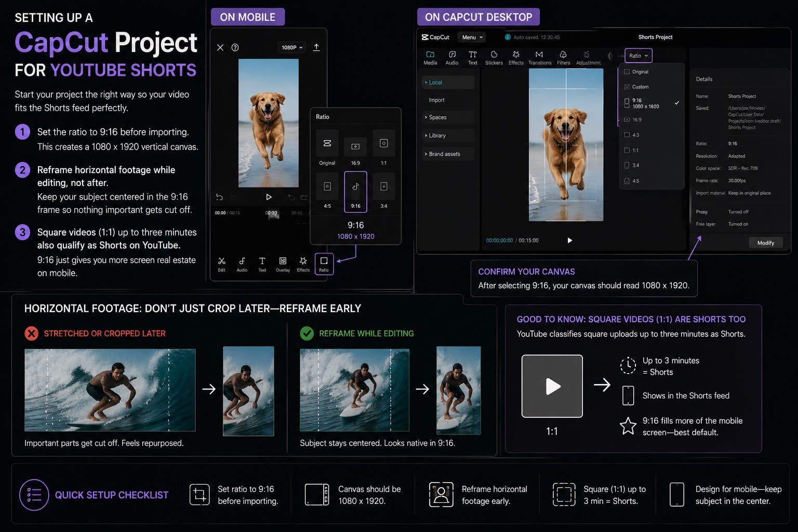Close the mobile editor with the X icon
Image resolution: width=798 pixels, height=532 pixels.
pos(220,47)
